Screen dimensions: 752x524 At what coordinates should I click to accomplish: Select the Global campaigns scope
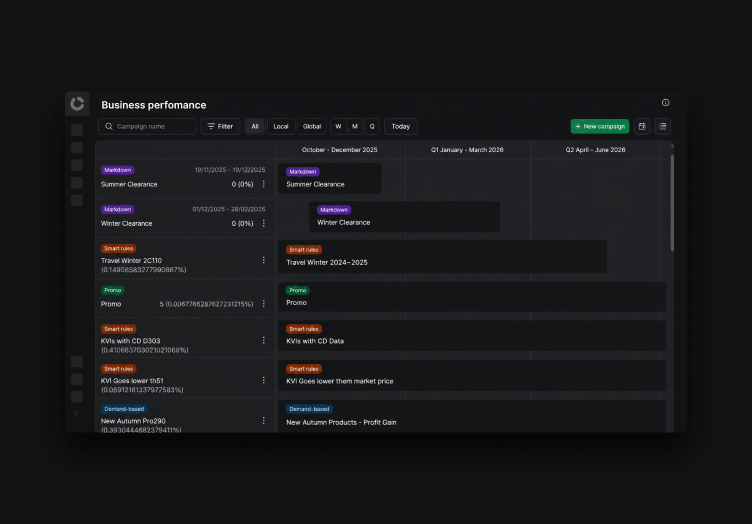pyautogui.click(x=312, y=127)
